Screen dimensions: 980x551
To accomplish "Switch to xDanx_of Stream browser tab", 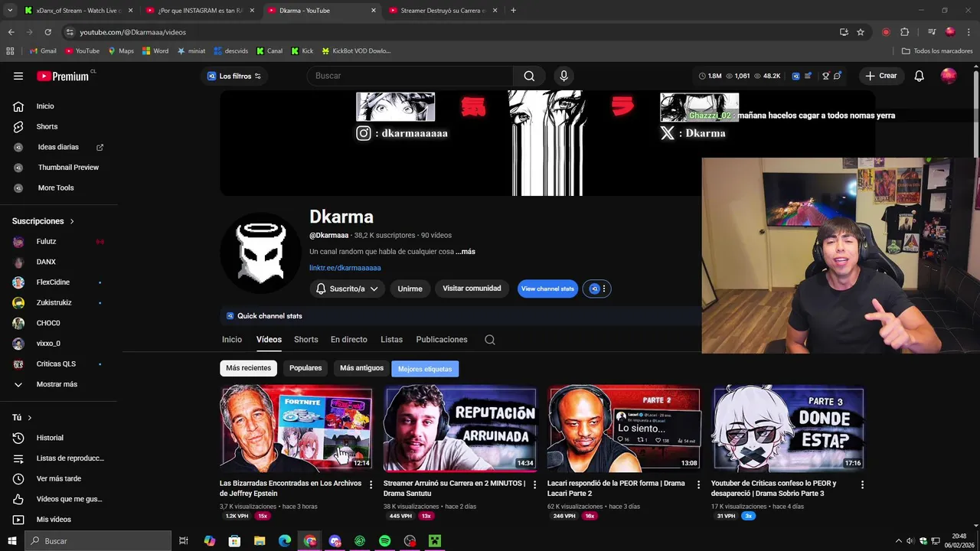I will point(79,11).
